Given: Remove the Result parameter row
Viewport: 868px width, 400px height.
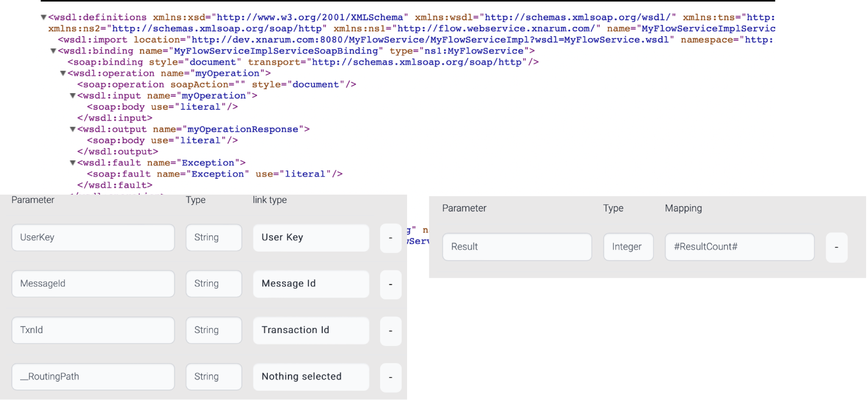Looking at the screenshot, I should (x=836, y=247).
